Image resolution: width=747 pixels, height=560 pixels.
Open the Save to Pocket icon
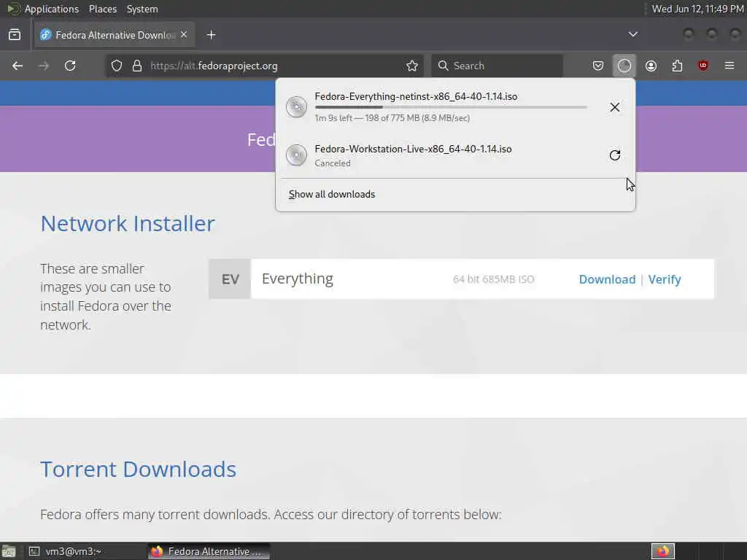click(598, 66)
